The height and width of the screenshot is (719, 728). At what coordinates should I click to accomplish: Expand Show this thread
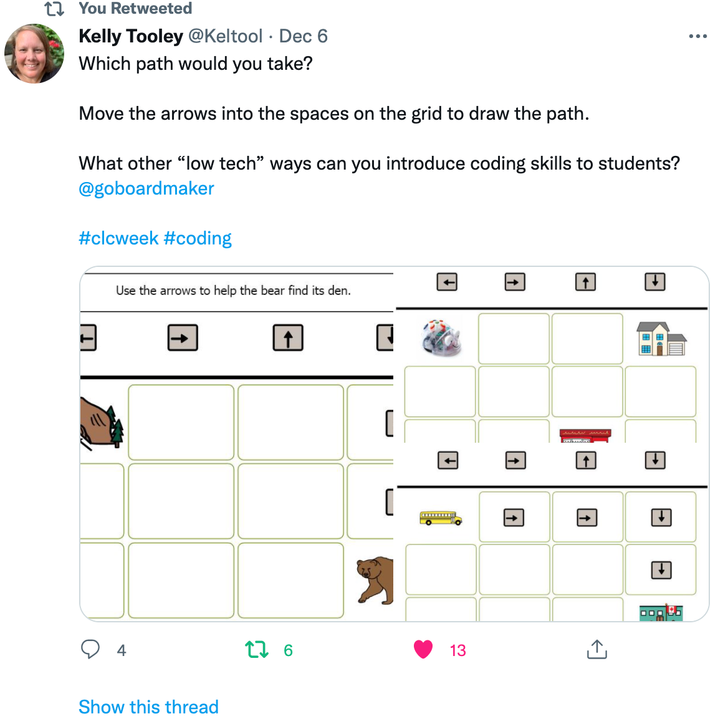click(148, 707)
